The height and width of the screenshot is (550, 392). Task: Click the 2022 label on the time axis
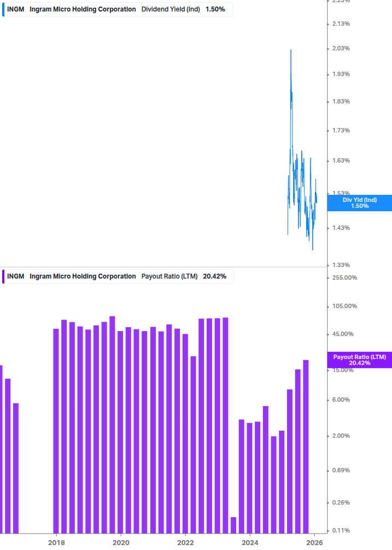(x=186, y=542)
